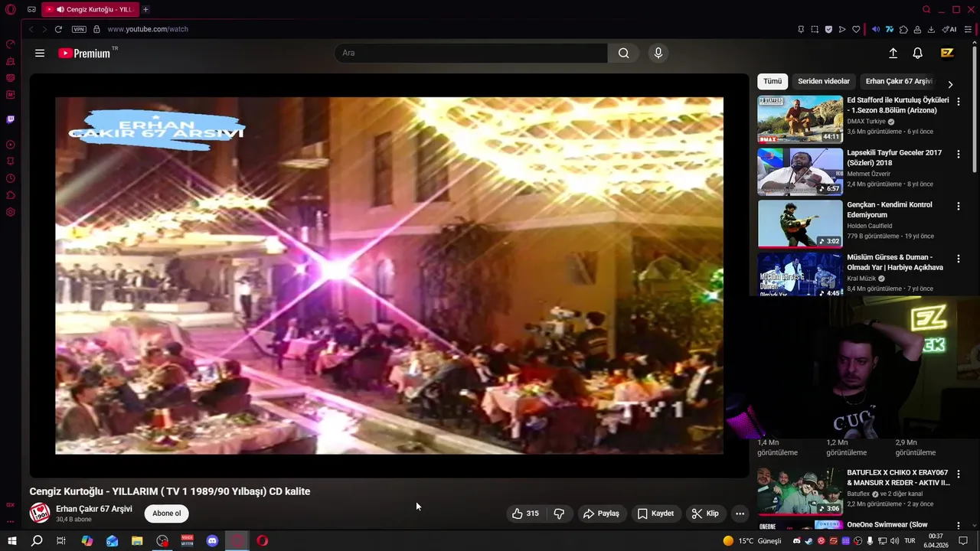Focus the Ara search field
The height and width of the screenshot is (551, 980).
[x=471, y=53]
